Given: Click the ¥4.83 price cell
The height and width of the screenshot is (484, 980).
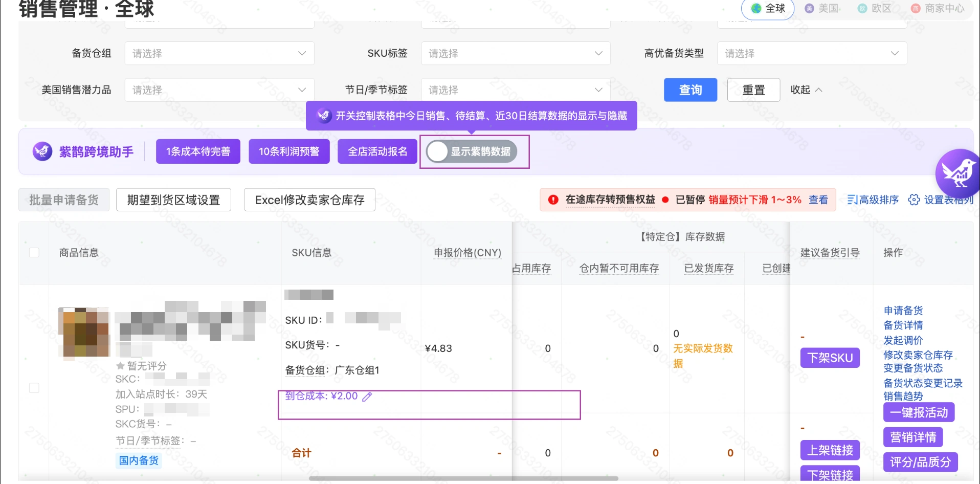Looking at the screenshot, I should click(x=438, y=348).
